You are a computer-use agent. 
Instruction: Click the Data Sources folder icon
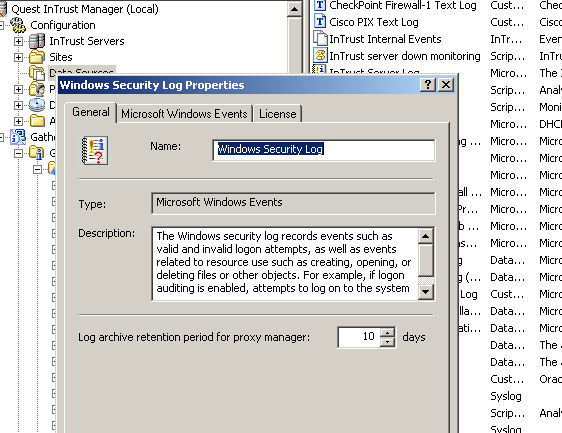click(x=37, y=73)
